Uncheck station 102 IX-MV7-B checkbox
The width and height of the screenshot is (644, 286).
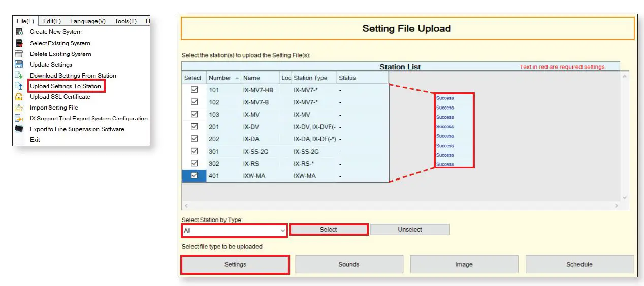[x=194, y=102]
